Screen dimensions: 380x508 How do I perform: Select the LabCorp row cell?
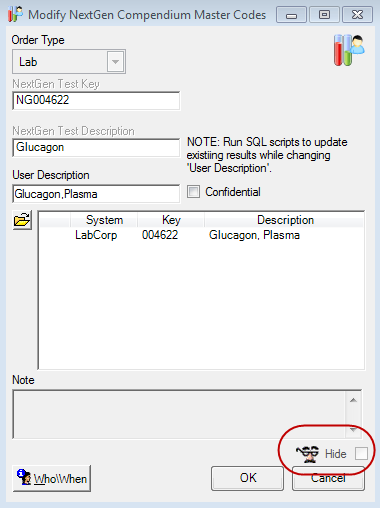tap(96, 235)
